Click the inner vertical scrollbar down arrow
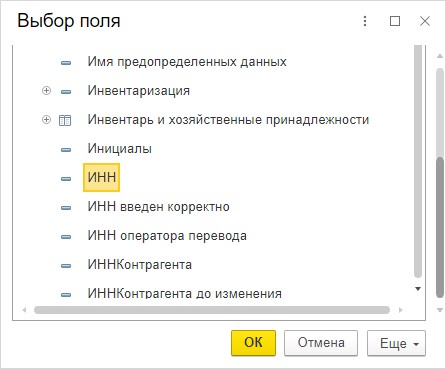The image size is (446, 369). (x=418, y=289)
